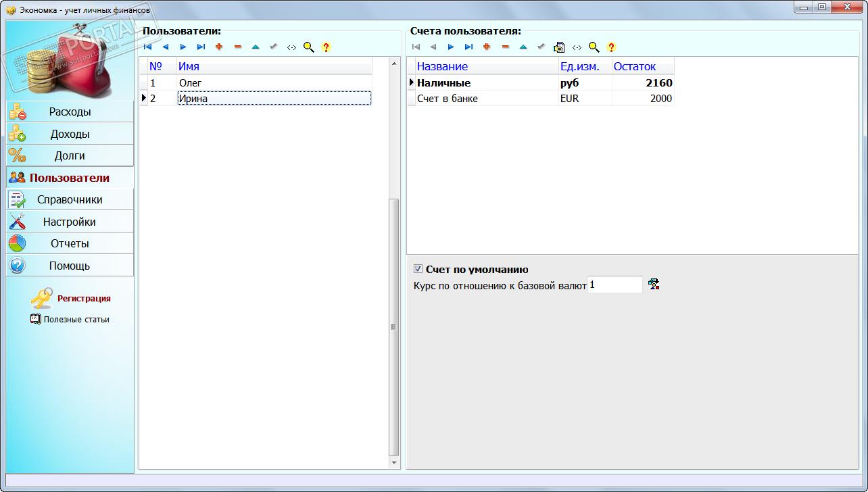Open the Полезные статьи link
868x492 pixels.
[x=76, y=319]
